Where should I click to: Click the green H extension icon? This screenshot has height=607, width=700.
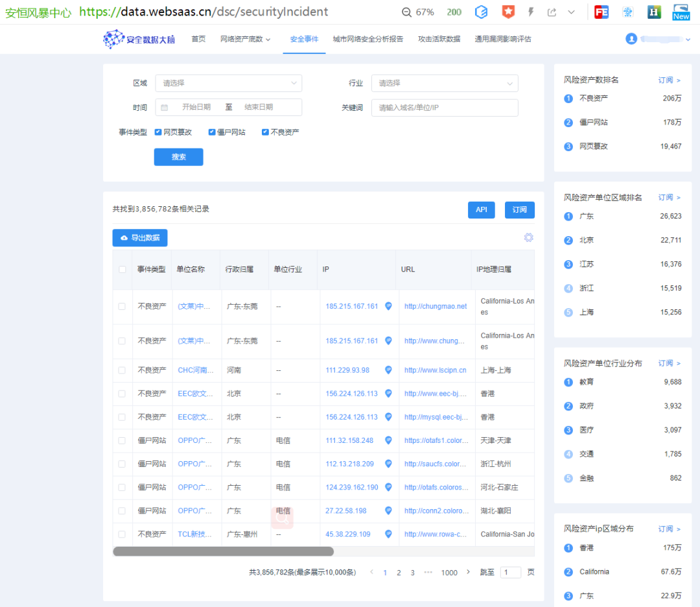click(x=654, y=12)
